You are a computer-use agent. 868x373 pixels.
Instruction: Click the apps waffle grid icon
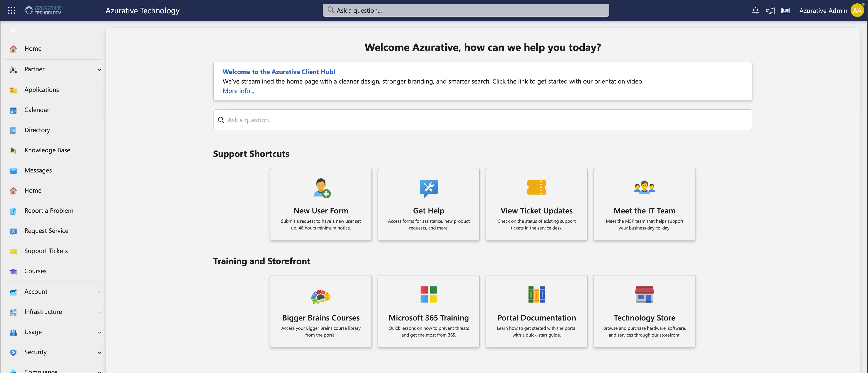(11, 10)
